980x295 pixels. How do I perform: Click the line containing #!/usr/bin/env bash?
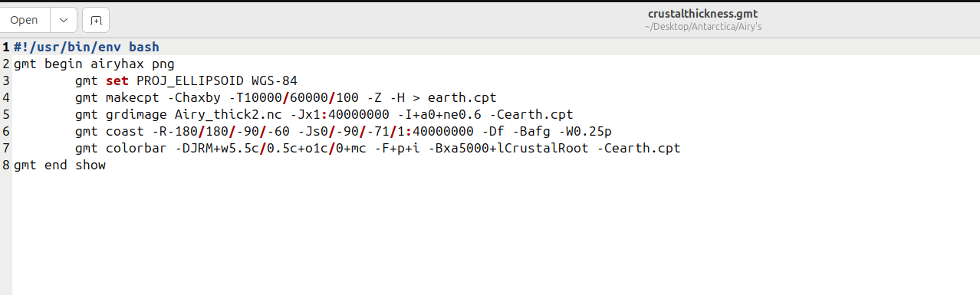pyautogui.click(x=87, y=48)
